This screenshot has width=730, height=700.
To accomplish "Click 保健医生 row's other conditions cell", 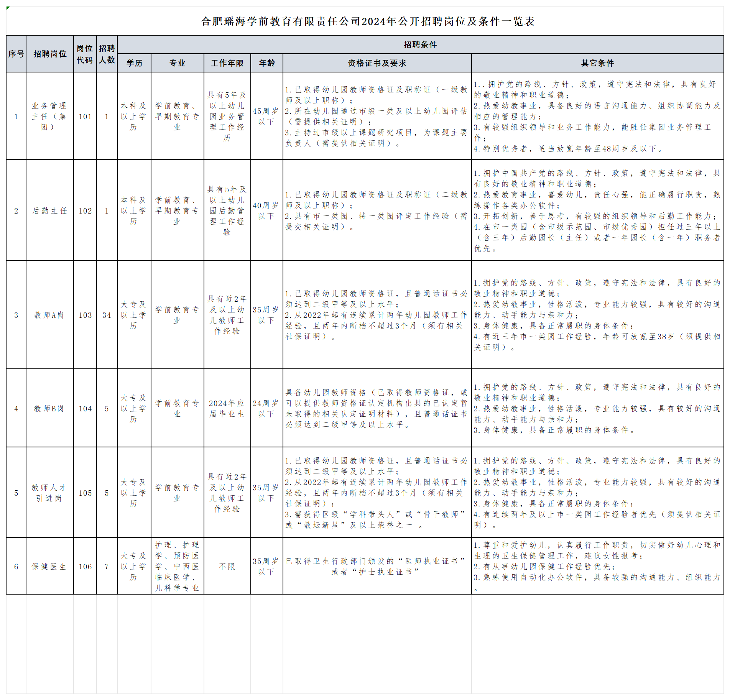I will [598, 566].
